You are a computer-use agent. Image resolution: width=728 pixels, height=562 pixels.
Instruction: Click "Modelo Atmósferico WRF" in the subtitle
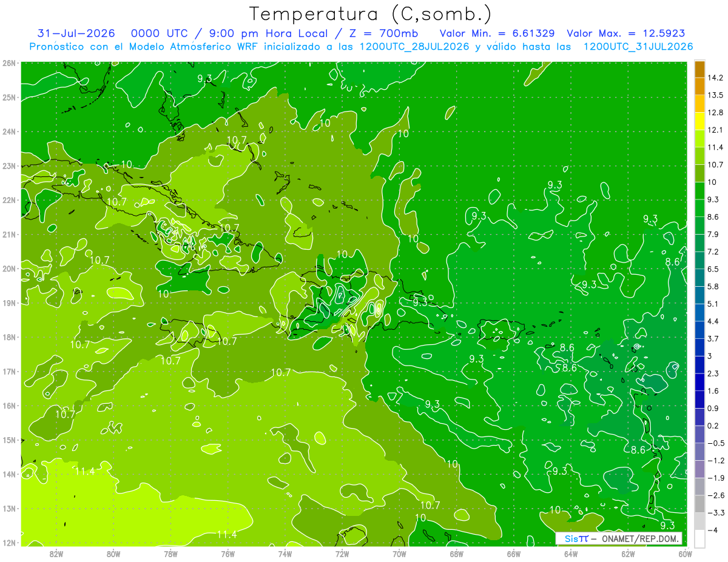[194, 47]
